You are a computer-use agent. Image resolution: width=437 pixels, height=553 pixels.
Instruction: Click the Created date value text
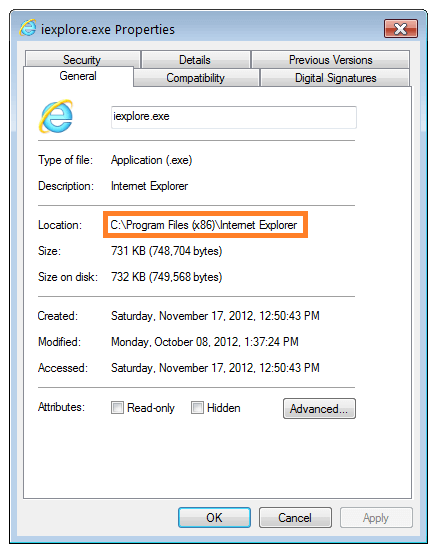coord(215,316)
